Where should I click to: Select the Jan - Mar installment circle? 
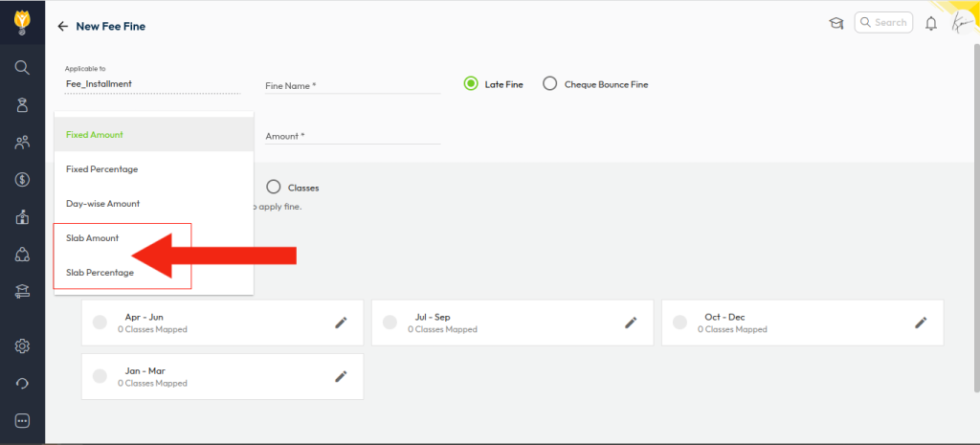(100, 376)
